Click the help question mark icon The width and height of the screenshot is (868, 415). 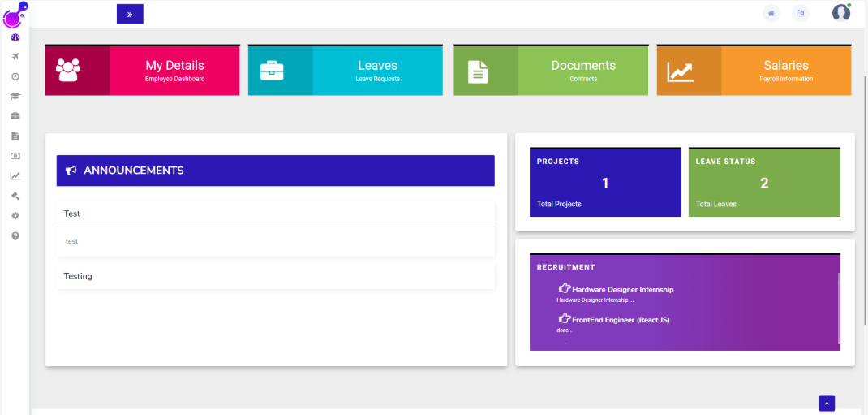coord(15,236)
